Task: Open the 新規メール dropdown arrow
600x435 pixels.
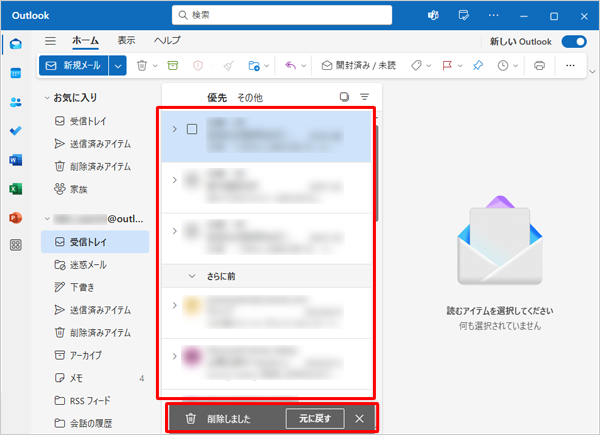Action: pyautogui.click(x=118, y=66)
